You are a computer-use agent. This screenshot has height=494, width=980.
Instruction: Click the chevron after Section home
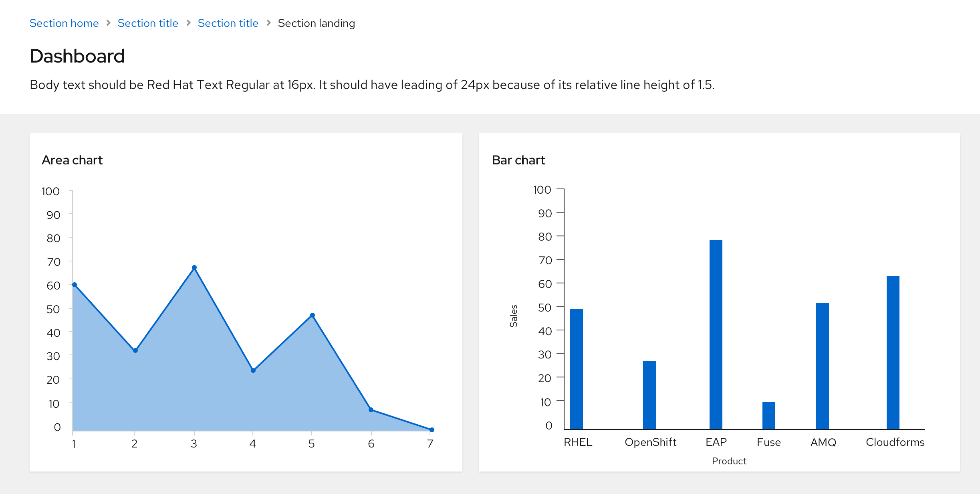(x=108, y=23)
